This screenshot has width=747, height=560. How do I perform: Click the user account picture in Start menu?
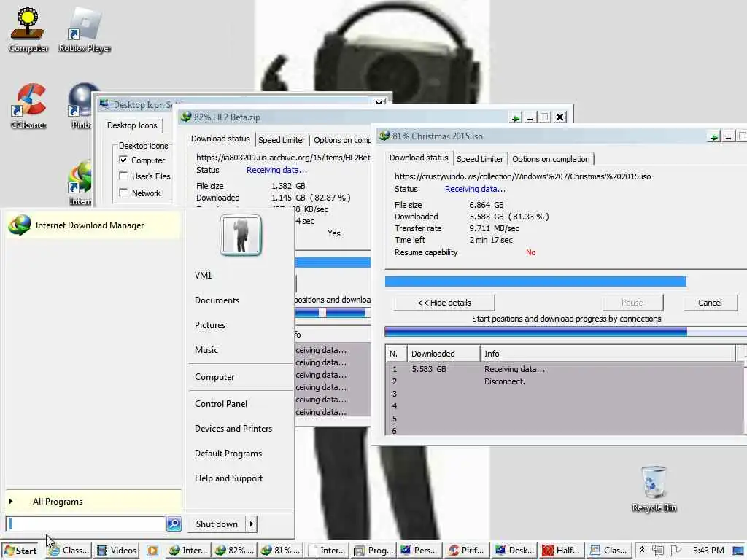pos(241,235)
